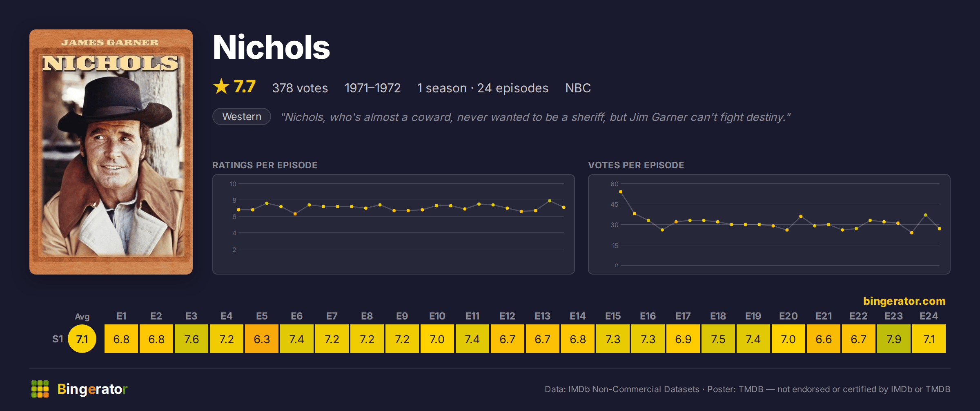Click the E1 6.8 rating cell
This screenshot has height=411, width=980.
pos(121,339)
